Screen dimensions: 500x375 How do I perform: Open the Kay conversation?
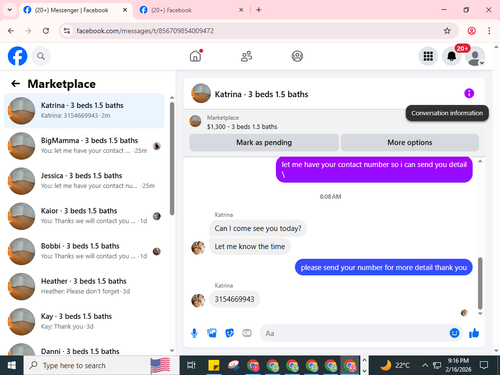coord(84,322)
